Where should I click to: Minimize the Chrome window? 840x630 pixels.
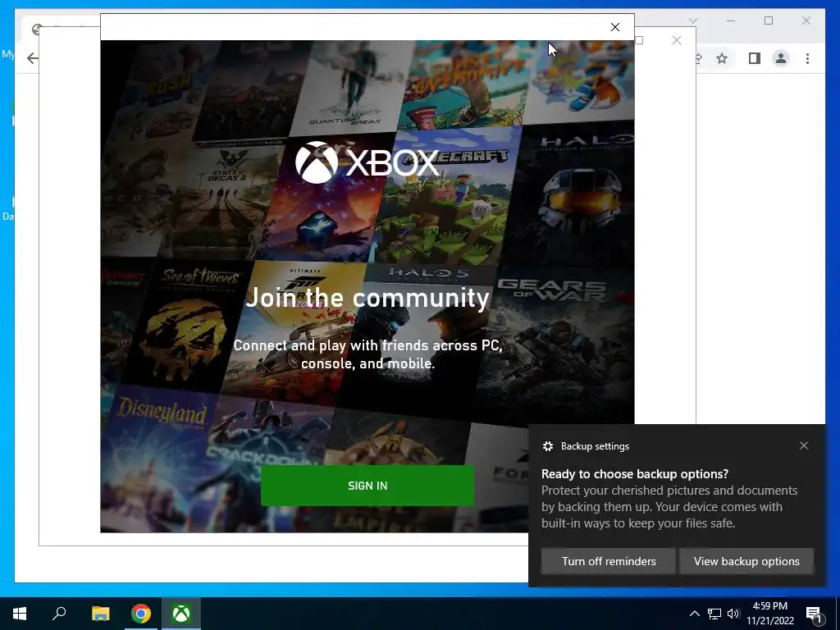731,21
